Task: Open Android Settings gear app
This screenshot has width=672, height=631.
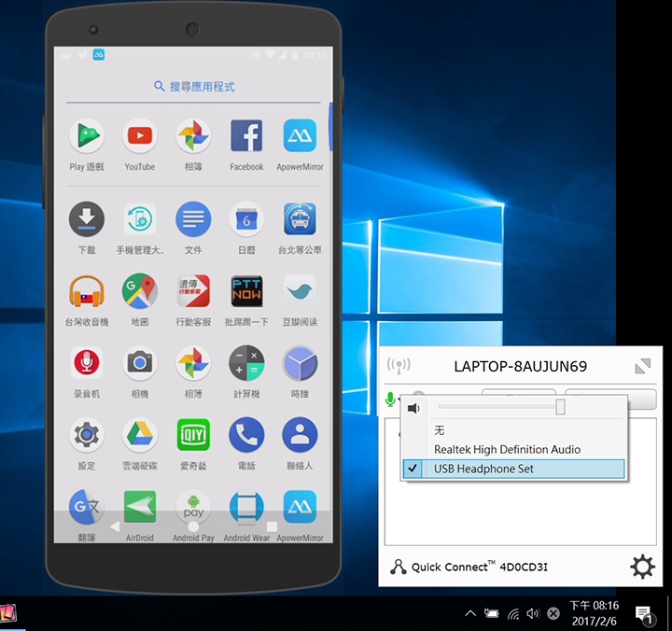Action: pos(87,435)
